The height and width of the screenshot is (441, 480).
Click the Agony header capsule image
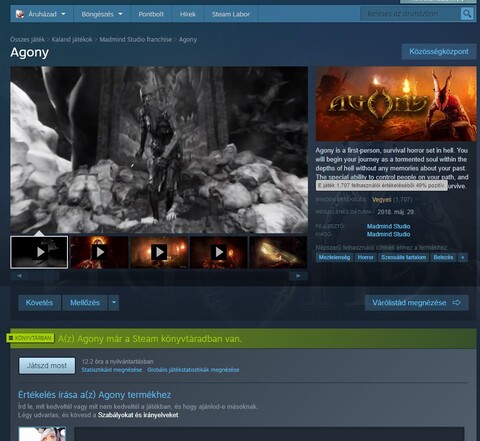pyautogui.click(x=396, y=104)
